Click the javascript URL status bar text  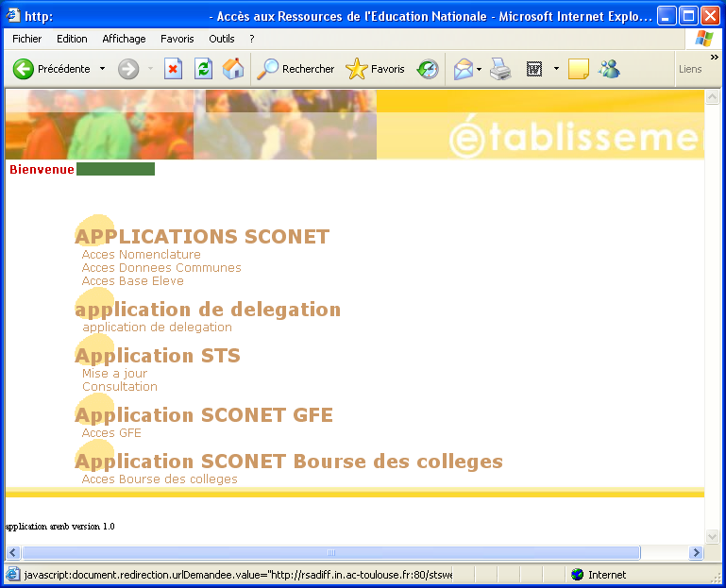click(x=238, y=575)
